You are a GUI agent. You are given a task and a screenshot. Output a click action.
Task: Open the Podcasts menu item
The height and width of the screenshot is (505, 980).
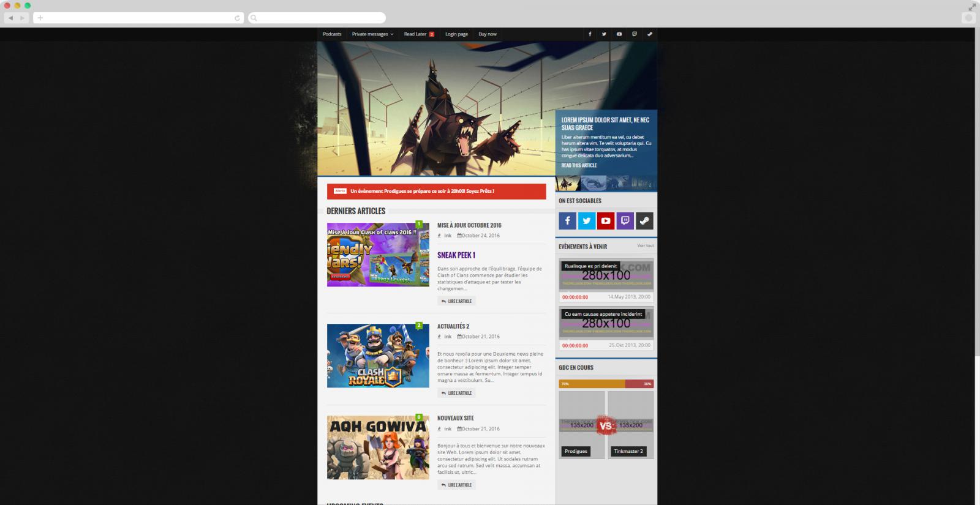pyautogui.click(x=332, y=34)
